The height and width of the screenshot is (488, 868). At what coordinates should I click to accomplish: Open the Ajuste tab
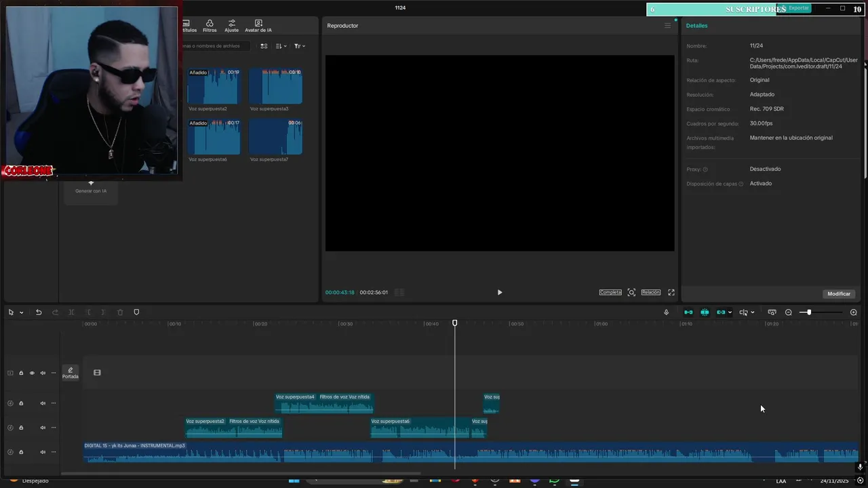pos(231,26)
